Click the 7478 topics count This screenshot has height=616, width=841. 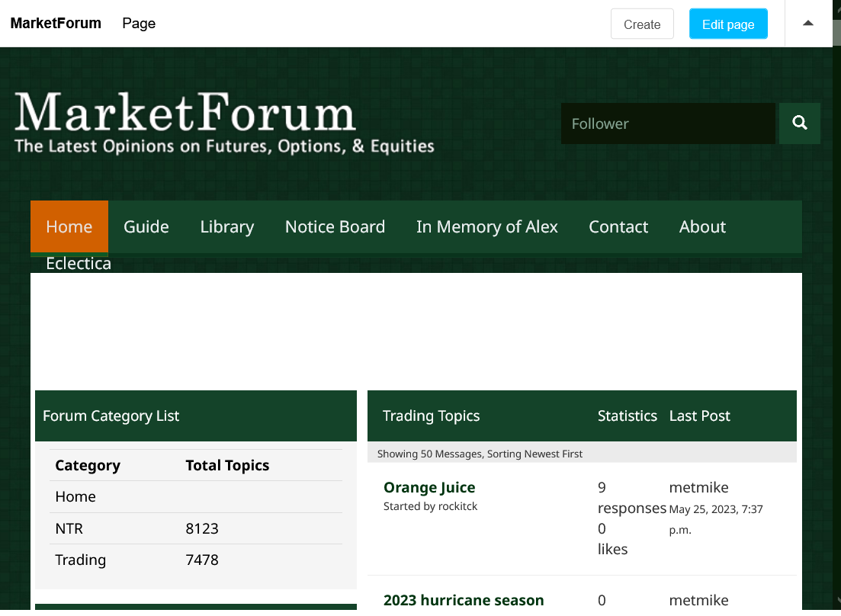(x=201, y=559)
